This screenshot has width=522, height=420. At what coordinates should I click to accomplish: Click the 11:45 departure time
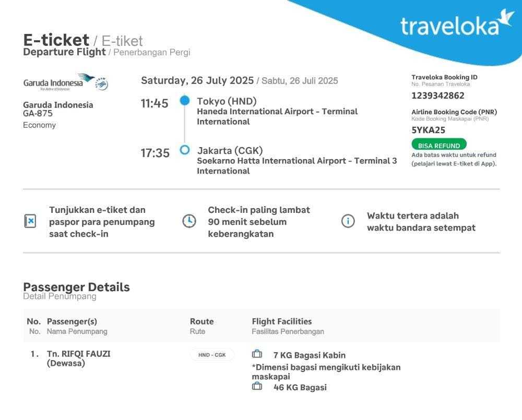coord(155,103)
